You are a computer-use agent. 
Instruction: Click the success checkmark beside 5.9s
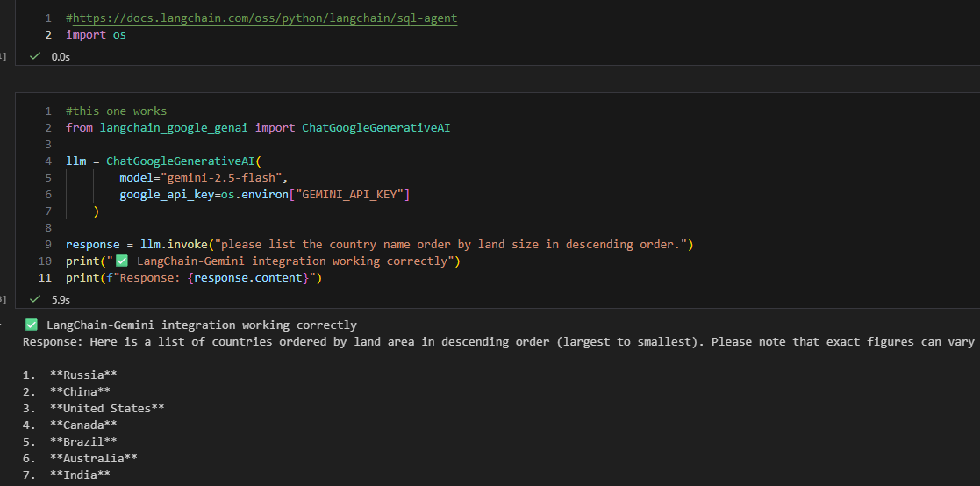(35, 299)
